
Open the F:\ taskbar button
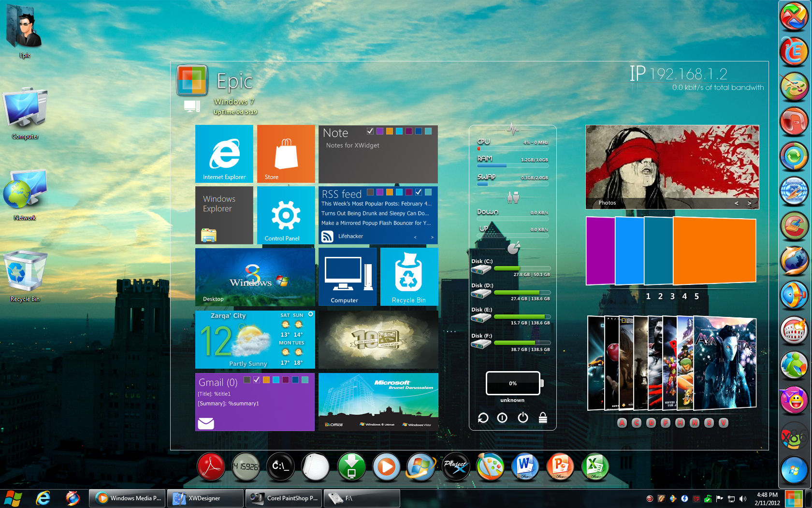[x=362, y=498]
